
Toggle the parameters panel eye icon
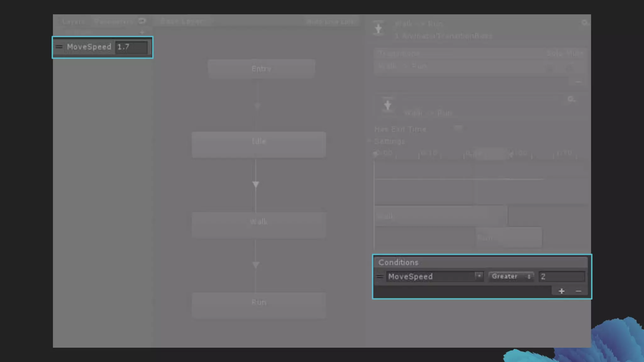142,21
